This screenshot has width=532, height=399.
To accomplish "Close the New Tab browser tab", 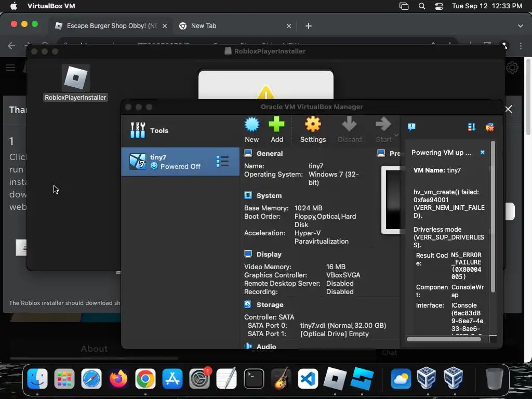I will tap(289, 26).
